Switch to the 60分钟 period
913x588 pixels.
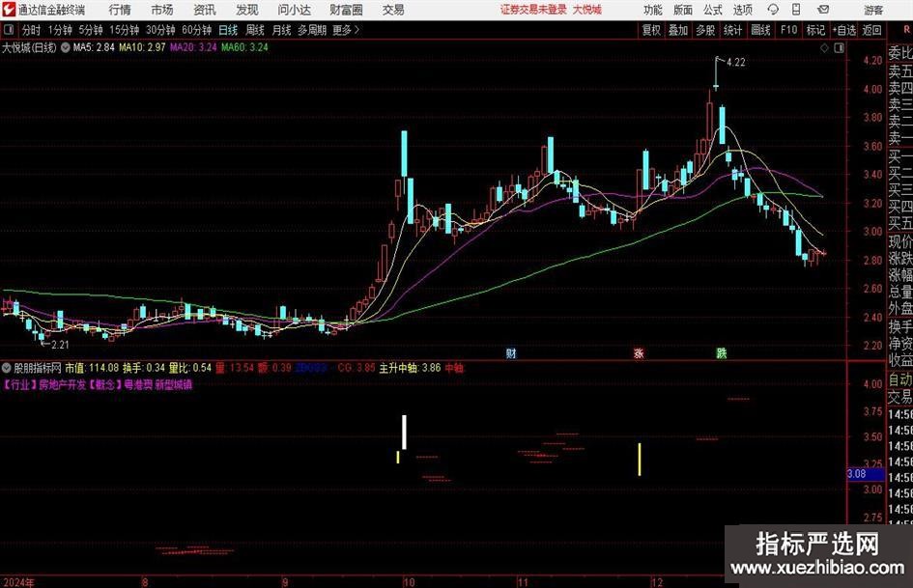pyautogui.click(x=197, y=30)
